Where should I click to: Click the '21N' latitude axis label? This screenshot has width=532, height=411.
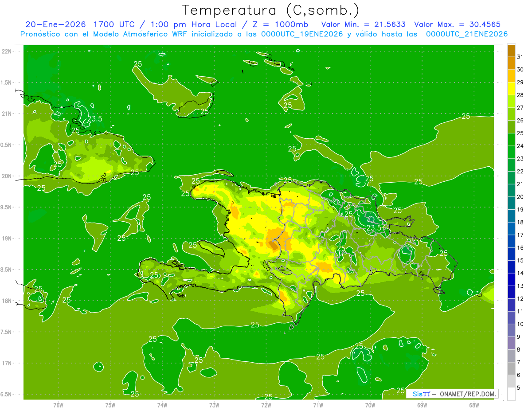pyautogui.click(x=7, y=114)
